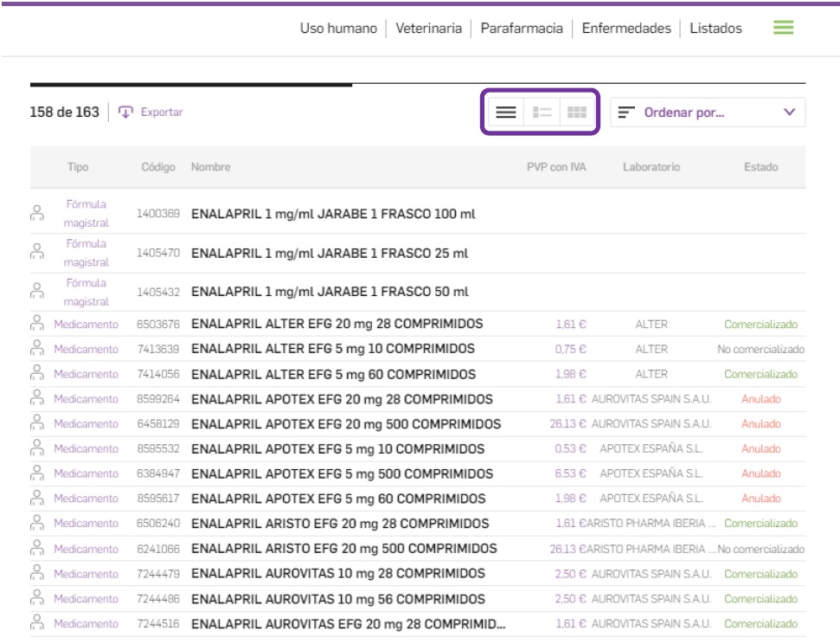Click person icon for ENALAPRIL JARABE 100 ml

point(37,213)
